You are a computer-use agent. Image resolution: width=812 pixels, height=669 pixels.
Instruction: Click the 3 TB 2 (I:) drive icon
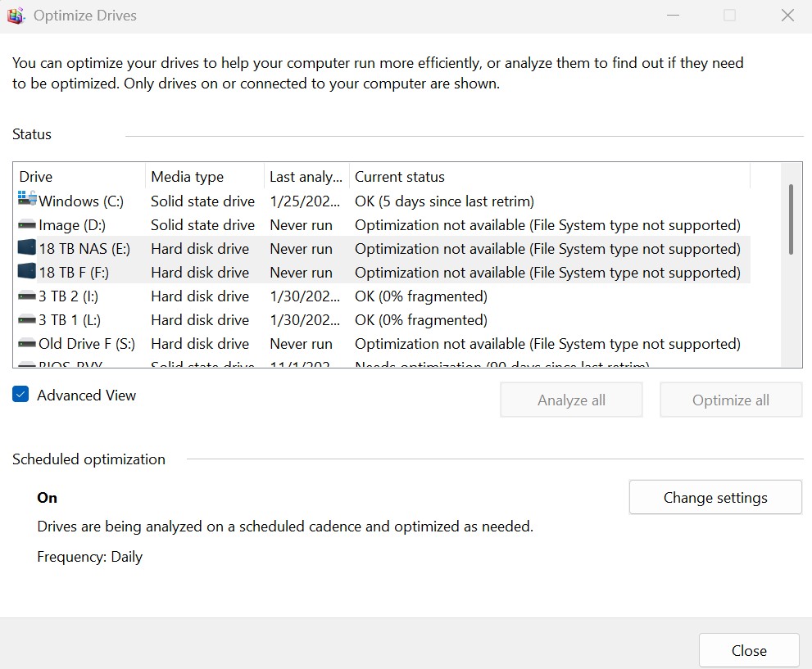click(27, 296)
